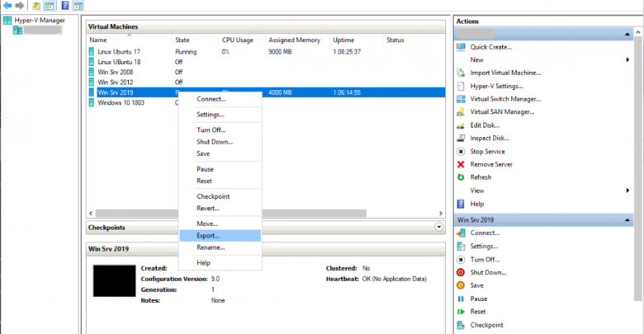This screenshot has height=334, width=644.
Task: Click Stop Service action label
Action: (487, 152)
